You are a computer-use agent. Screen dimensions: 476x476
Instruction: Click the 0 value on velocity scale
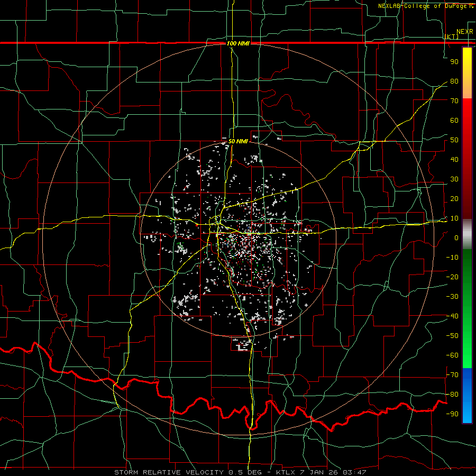(456, 237)
